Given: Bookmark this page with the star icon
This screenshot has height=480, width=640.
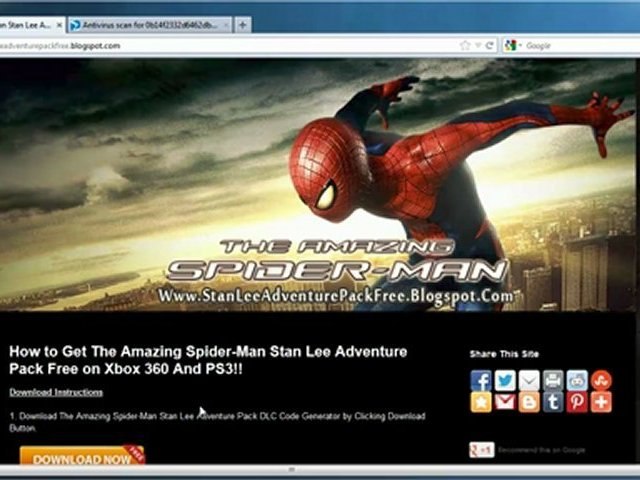Looking at the screenshot, I should tap(464, 45).
